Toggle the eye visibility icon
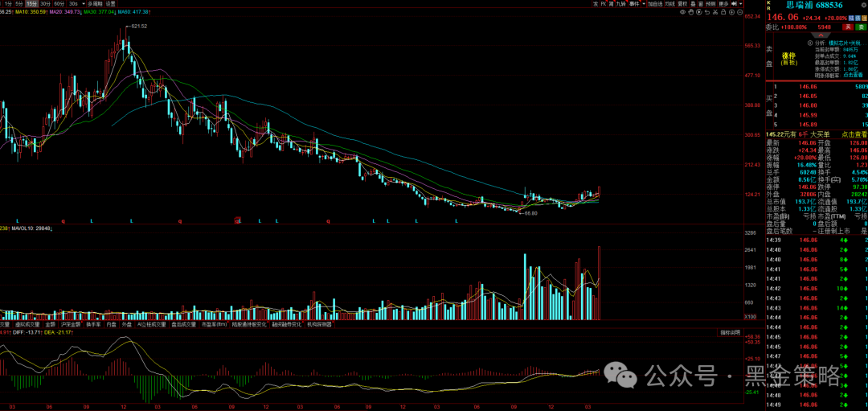 (683, 12)
